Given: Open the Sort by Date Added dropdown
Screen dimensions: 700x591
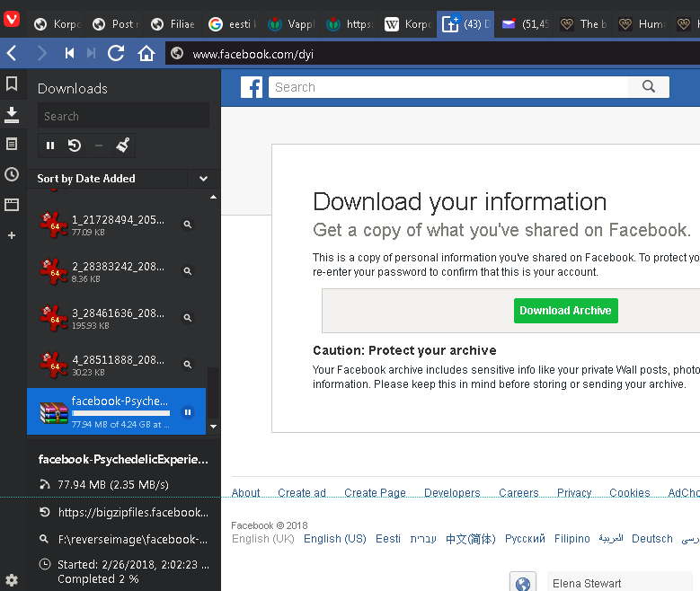Looking at the screenshot, I should point(203,179).
